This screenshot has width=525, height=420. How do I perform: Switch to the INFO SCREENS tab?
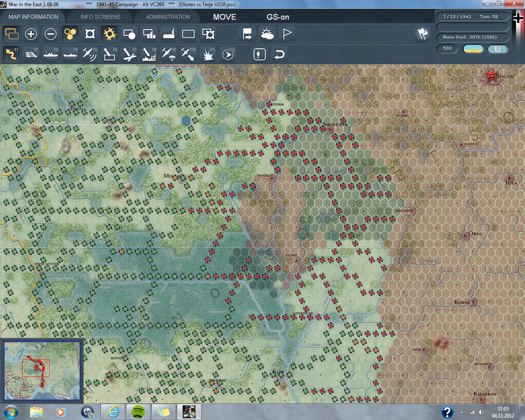pyautogui.click(x=100, y=17)
